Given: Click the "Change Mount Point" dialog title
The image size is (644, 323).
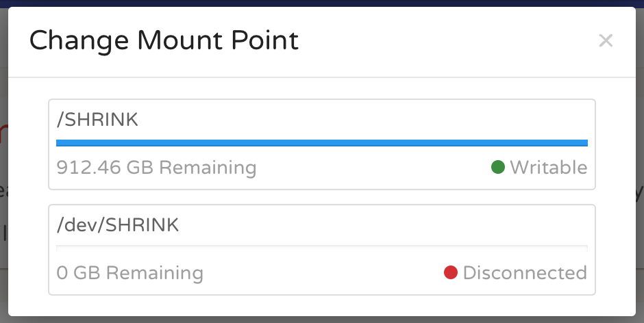Looking at the screenshot, I should click(x=164, y=41).
